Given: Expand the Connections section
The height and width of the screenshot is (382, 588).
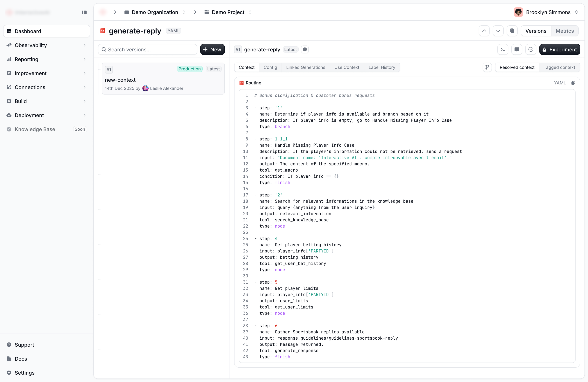Looking at the screenshot, I should (46, 87).
